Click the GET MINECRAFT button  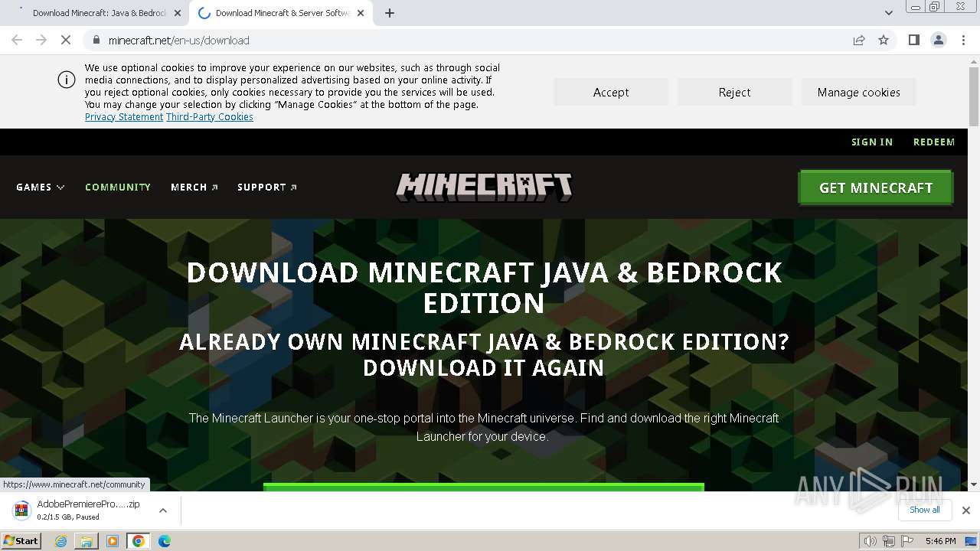coord(876,187)
